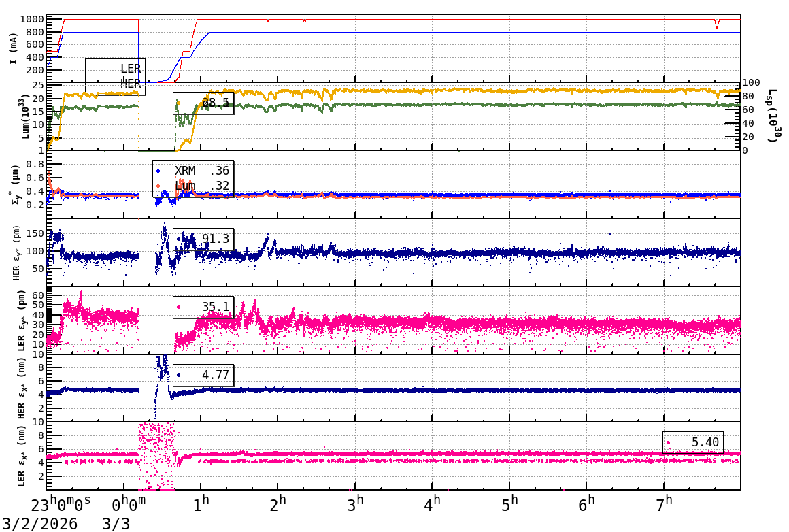
Task: Click the 3/3 date label
Action: (116, 524)
